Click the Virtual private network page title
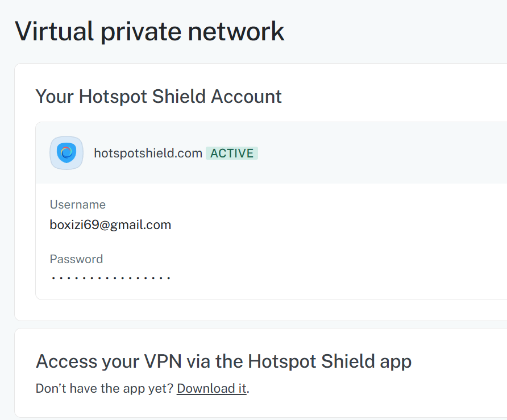 [149, 32]
